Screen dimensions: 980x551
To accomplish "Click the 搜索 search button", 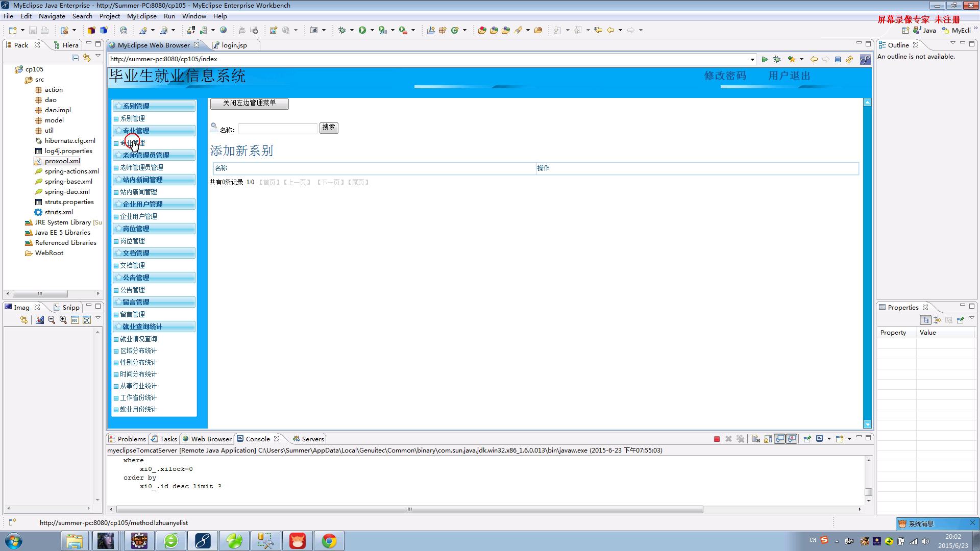I will coord(329,128).
